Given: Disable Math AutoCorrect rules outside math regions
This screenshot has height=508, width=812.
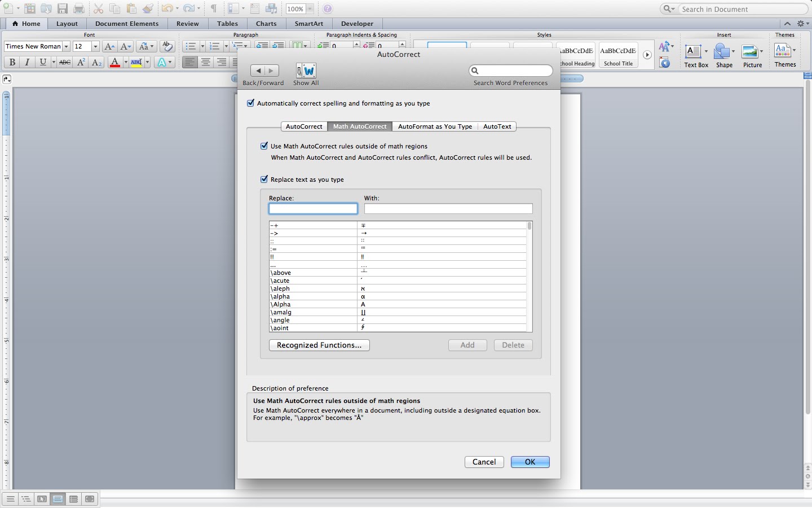Looking at the screenshot, I should [x=264, y=146].
